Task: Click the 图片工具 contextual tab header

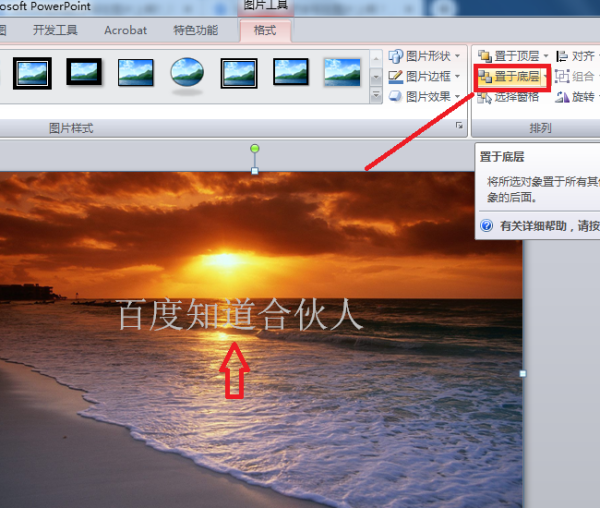Action: [266, 5]
